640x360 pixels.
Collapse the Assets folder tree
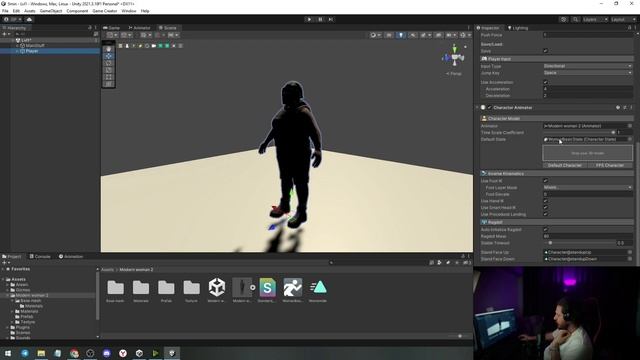click(x=3, y=280)
